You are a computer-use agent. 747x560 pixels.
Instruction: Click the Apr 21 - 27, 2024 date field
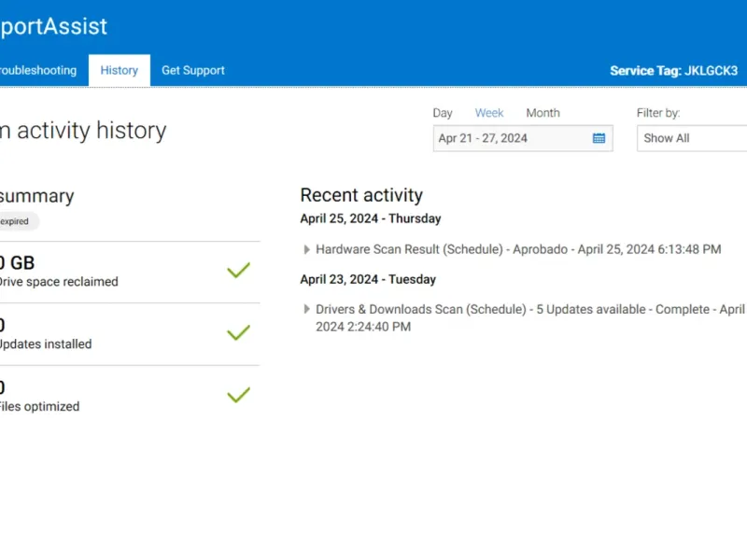pyautogui.click(x=523, y=138)
